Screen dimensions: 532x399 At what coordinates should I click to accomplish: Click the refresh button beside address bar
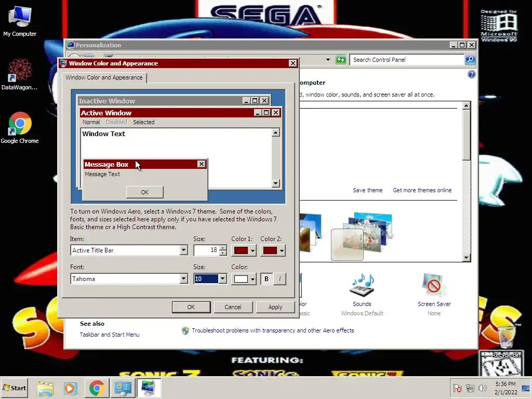[341, 60]
